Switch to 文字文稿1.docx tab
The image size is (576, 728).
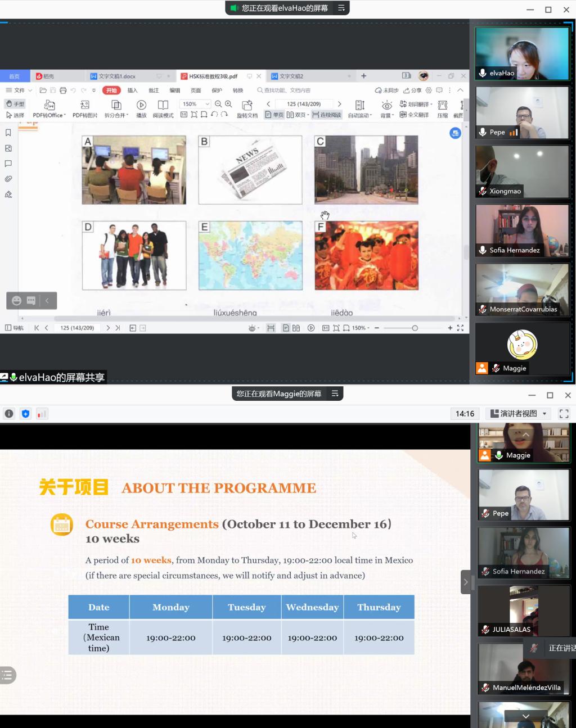[x=117, y=76]
